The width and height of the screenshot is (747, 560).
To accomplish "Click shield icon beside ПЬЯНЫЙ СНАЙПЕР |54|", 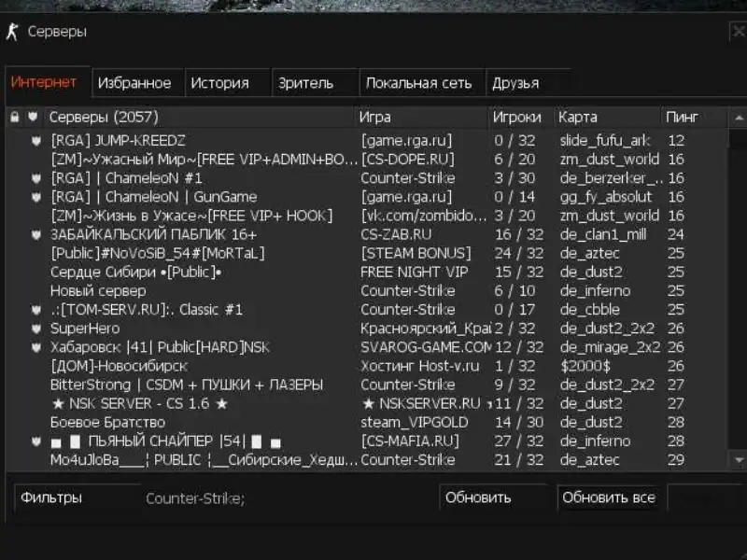I will [x=36, y=441].
